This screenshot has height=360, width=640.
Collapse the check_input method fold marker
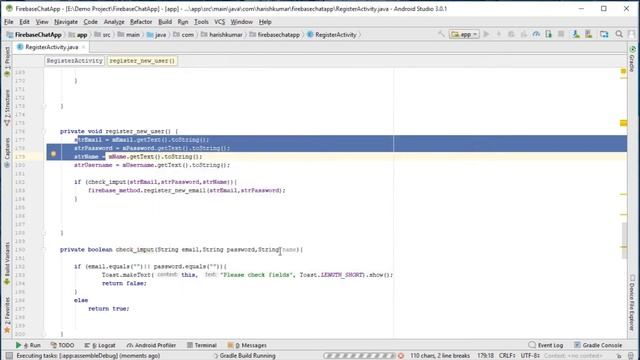click(44, 249)
